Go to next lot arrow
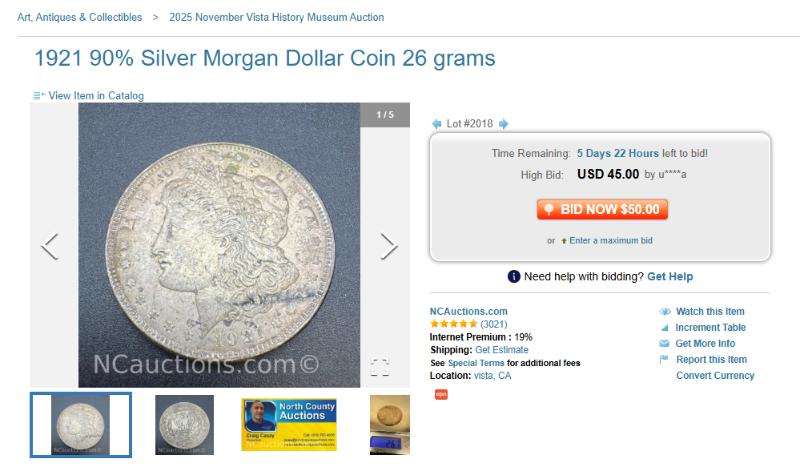The image size is (800, 467). tap(504, 124)
